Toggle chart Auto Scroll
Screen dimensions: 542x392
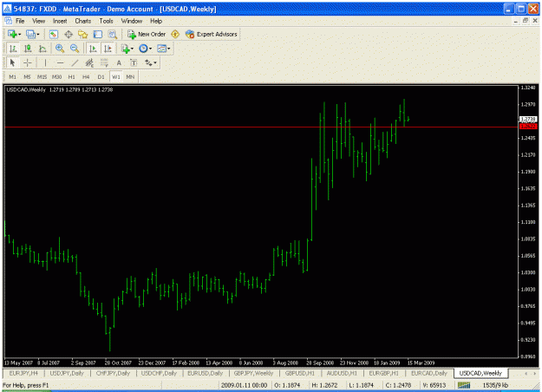[x=93, y=49]
